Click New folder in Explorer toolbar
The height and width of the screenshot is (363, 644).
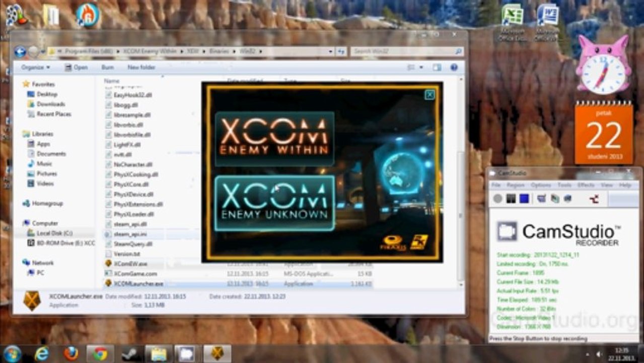141,67
